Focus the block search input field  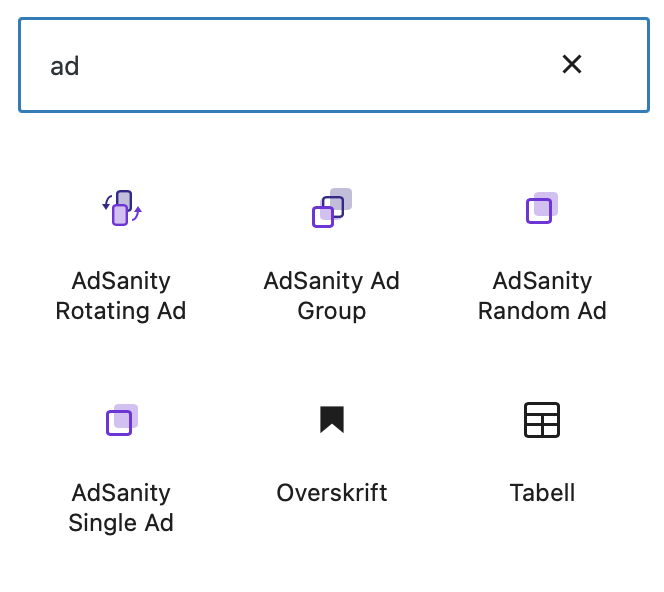[x=300, y=65]
